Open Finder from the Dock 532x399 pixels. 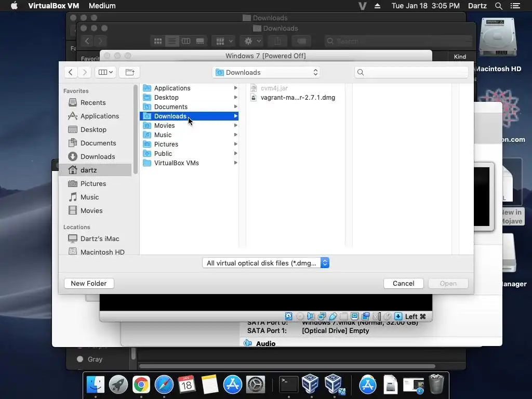[96, 384]
